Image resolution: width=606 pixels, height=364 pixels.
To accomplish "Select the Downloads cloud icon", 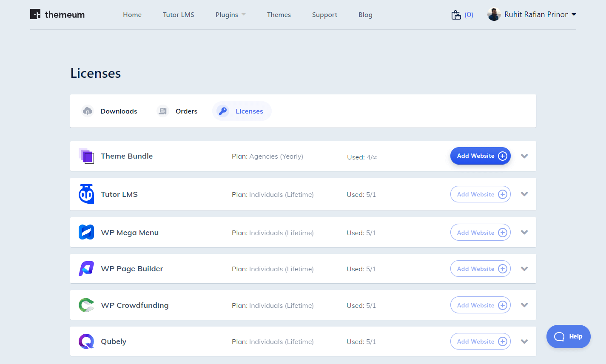I will point(88,111).
